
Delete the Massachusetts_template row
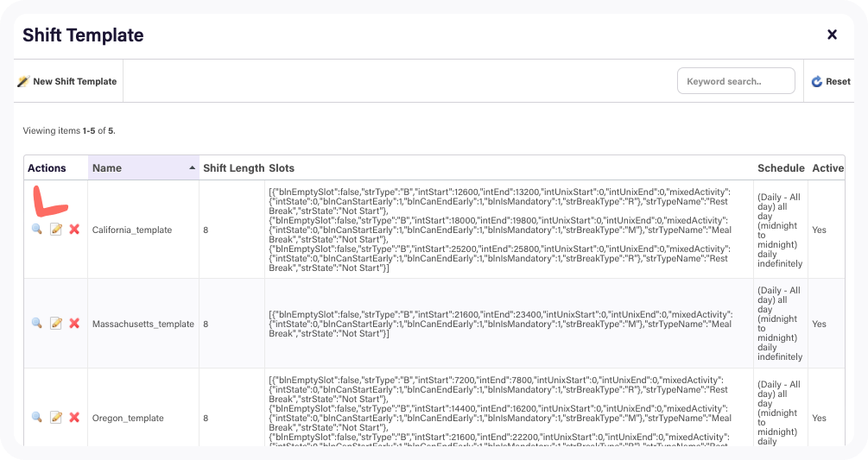74,323
